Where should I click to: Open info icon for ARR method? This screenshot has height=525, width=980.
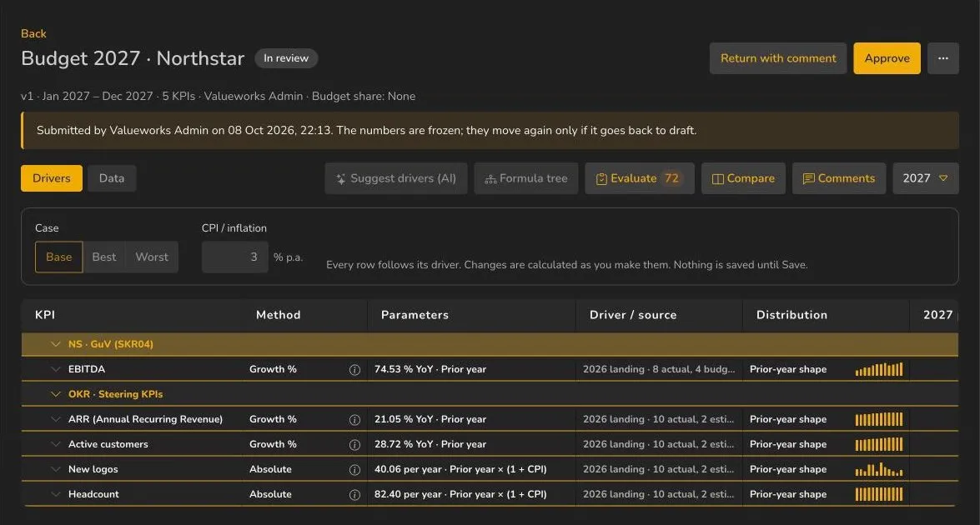[x=354, y=419]
